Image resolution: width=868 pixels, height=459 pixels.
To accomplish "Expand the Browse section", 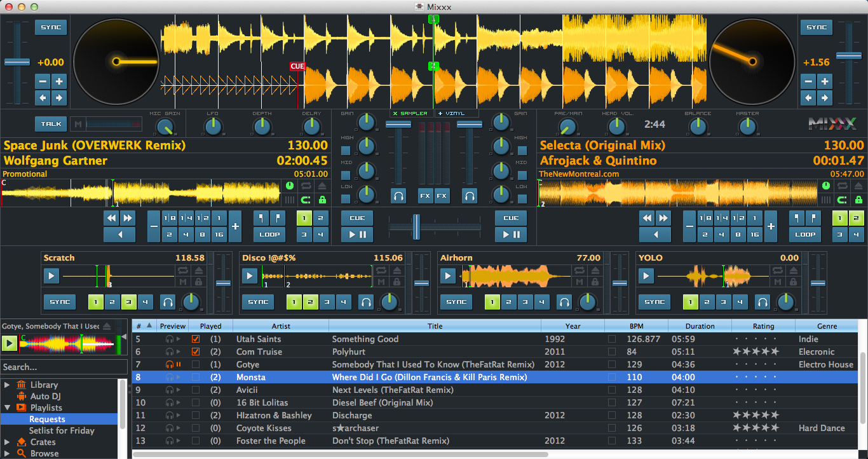I will click(x=6, y=453).
